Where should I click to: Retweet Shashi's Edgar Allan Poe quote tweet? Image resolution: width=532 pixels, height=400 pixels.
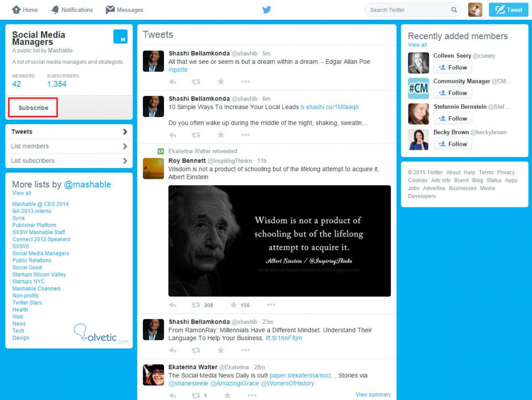tap(196, 82)
